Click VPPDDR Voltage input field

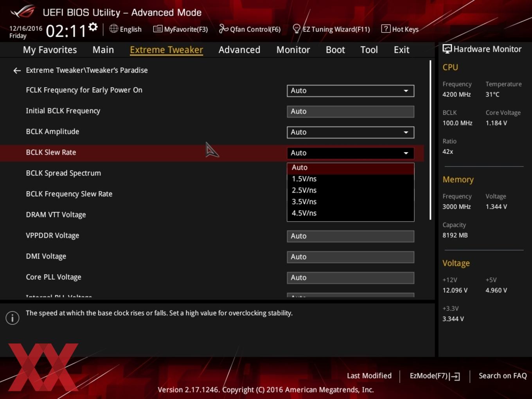point(350,236)
